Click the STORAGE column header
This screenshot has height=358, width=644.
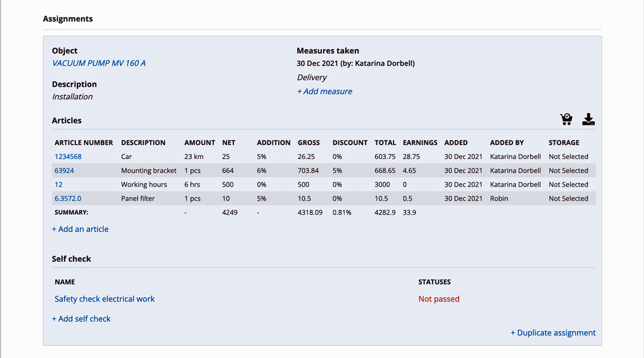564,143
